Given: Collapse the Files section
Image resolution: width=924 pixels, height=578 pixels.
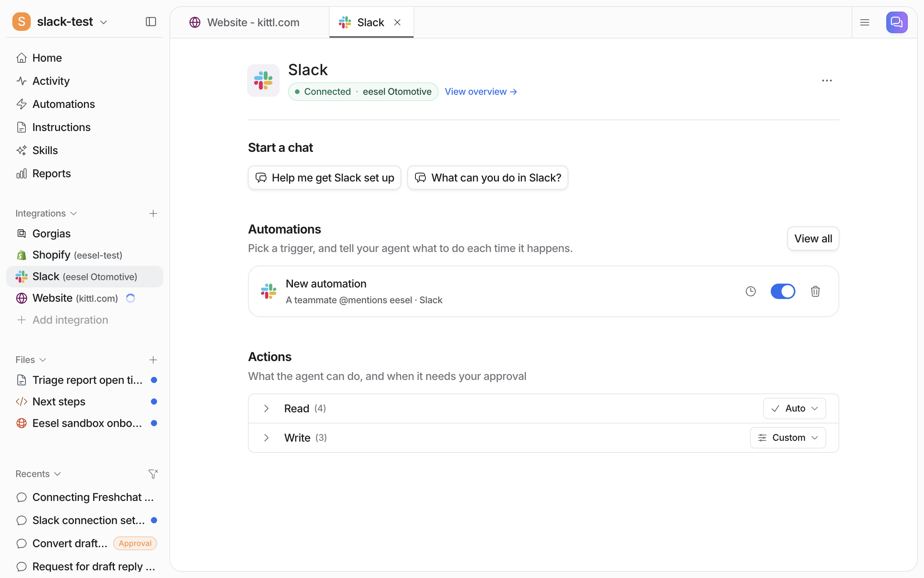Looking at the screenshot, I should (31, 360).
